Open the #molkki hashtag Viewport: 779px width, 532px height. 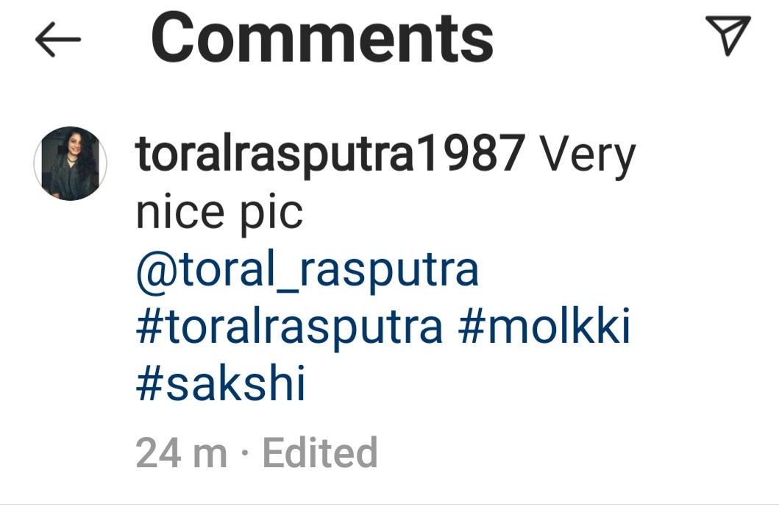[544, 327]
